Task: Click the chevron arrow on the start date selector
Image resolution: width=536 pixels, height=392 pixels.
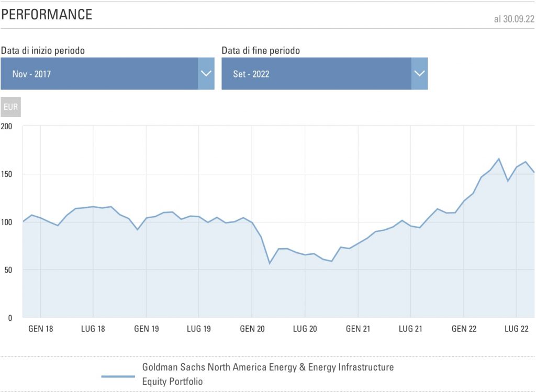Action: click(206, 74)
